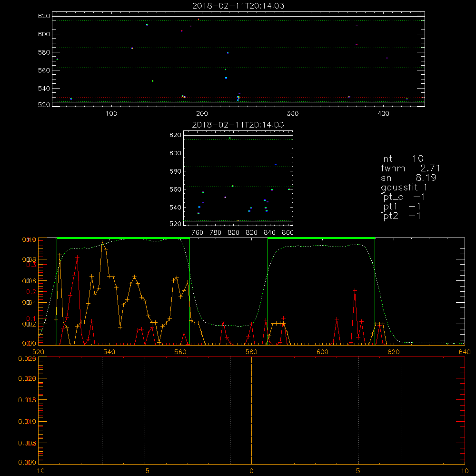
Task: Click x-axis tick label 400 of the top plot
Action: (x=383, y=114)
